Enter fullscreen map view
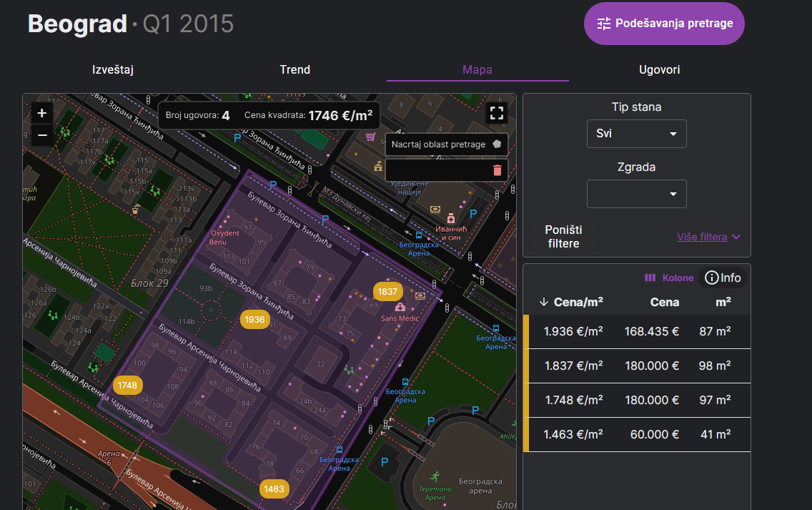 [497, 113]
